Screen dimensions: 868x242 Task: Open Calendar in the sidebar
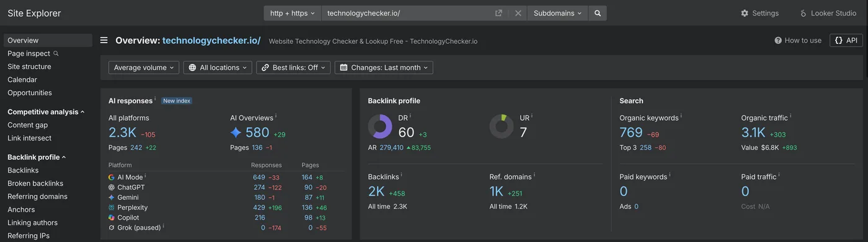(22, 79)
